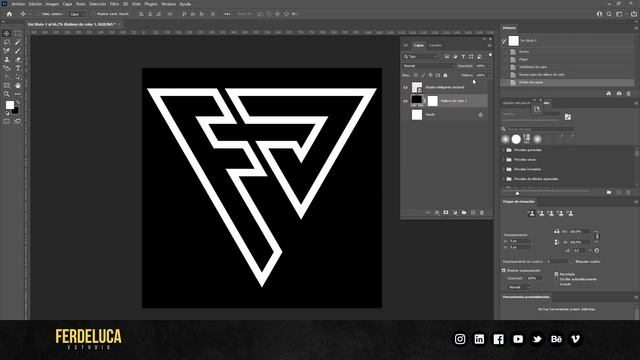Toggle Auto-Select checkbox in options bar
The width and height of the screenshot is (640, 360).
[x=38, y=14]
